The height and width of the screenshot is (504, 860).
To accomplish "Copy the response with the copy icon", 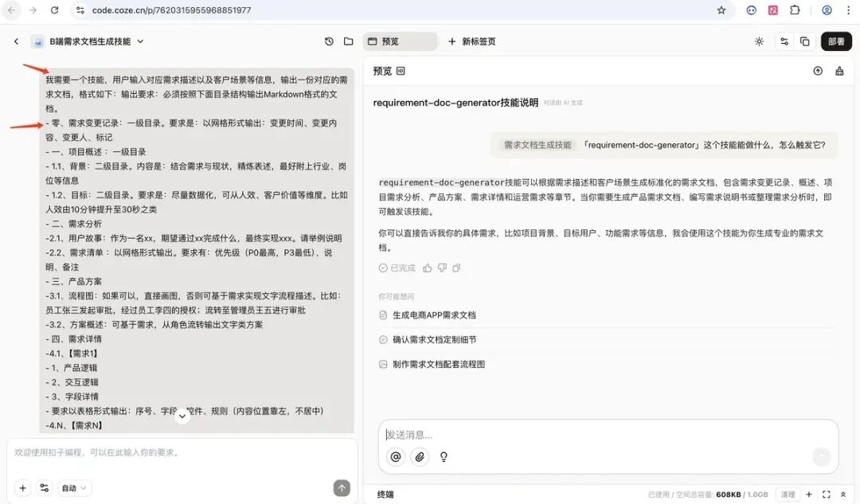I will [x=456, y=268].
